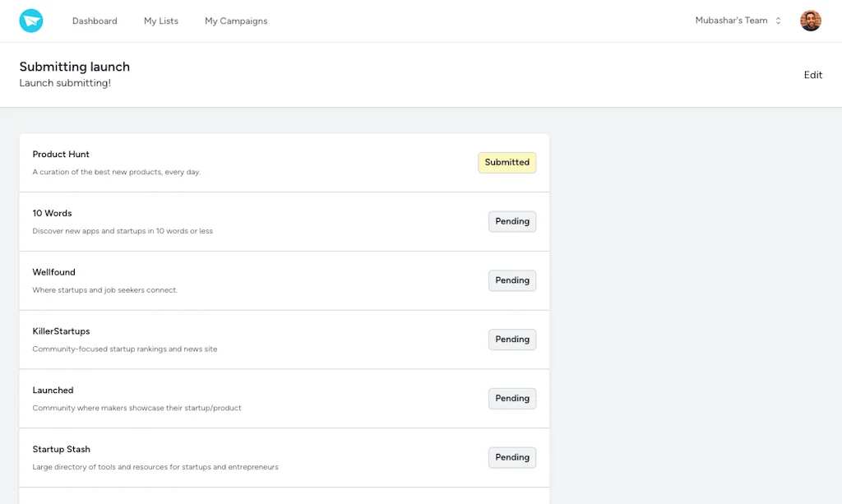This screenshot has width=842, height=504.
Task: Open the profile avatar menu
Action: [x=811, y=20]
